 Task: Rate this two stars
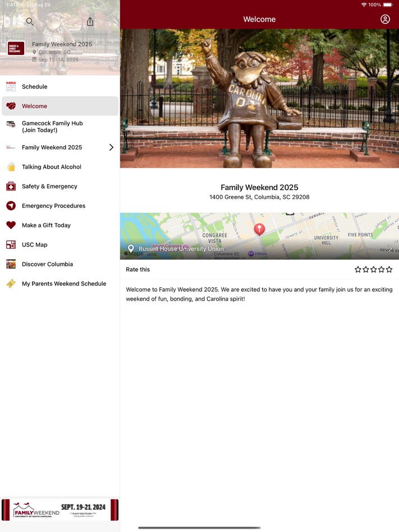[366, 269]
